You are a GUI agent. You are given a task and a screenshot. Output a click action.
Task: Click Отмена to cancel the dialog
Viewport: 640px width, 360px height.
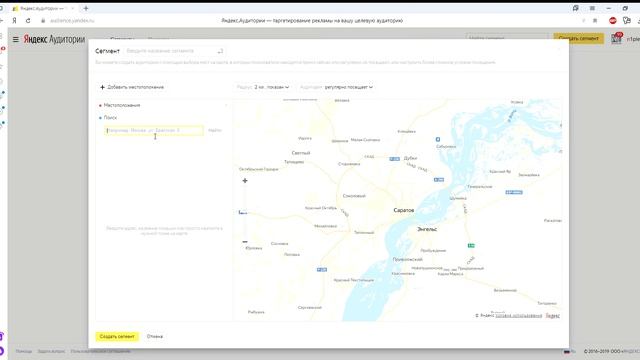pos(155,336)
